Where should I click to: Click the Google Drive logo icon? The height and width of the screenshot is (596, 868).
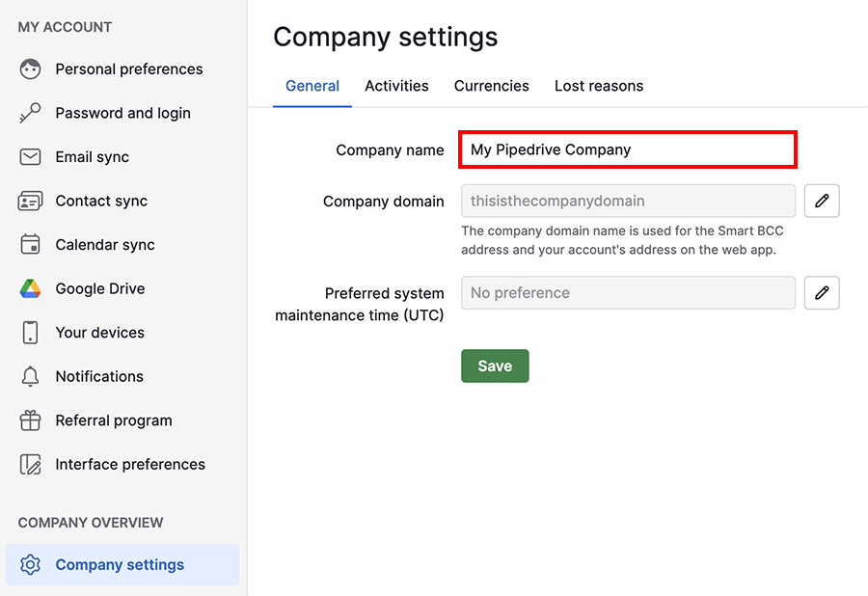coord(30,288)
